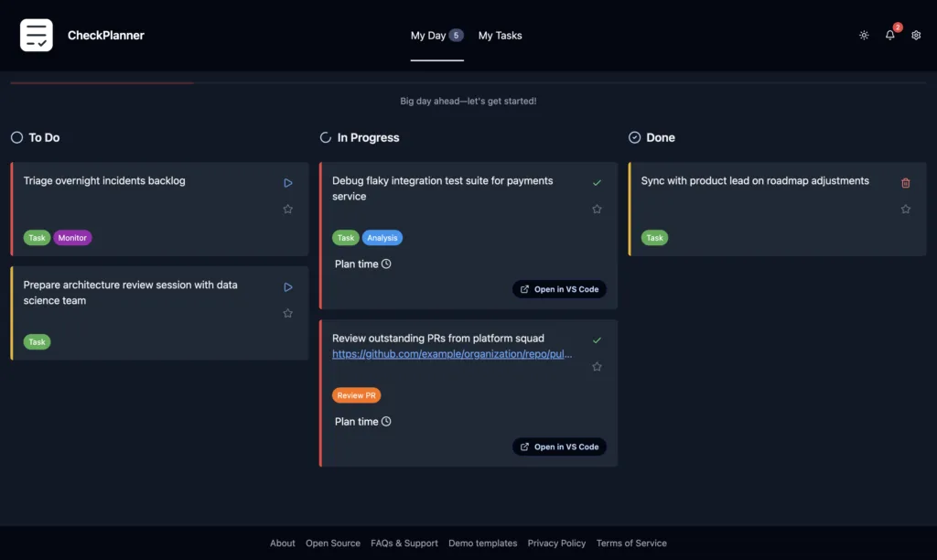Viewport: 937px width, 560px height.
Task: Delete the roadmap adjustments card
Action: (906, 182)
